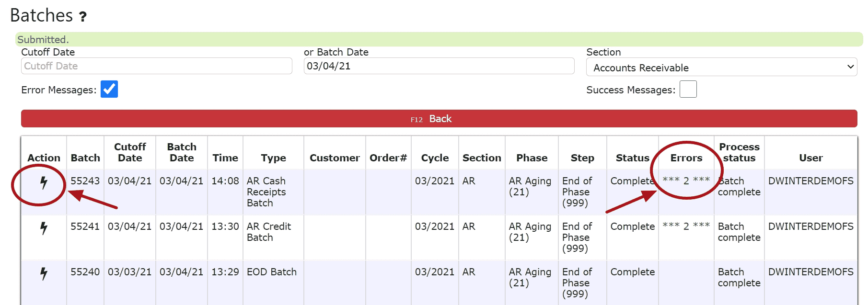Click the Batch Date field showing 03/04/21
The width and height of the screenshot is (868, 305).
439,66
